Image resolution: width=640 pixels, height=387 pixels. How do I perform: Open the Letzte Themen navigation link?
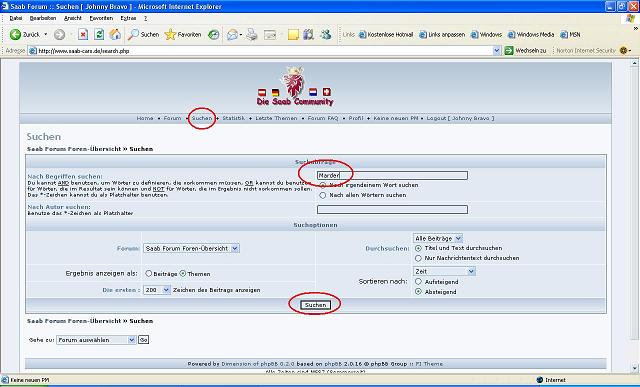276,118
